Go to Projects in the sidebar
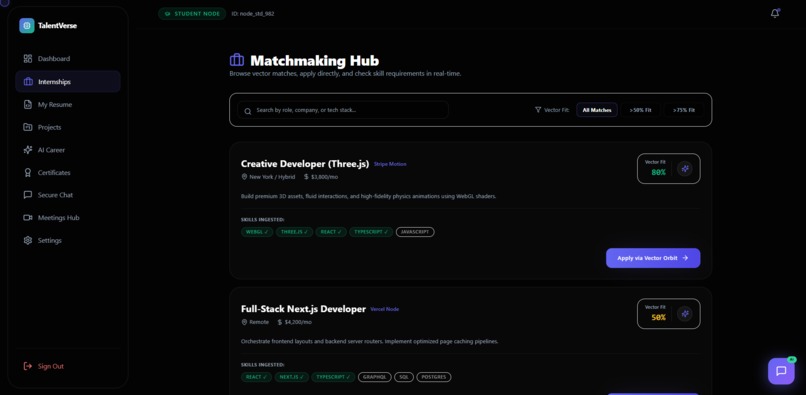806x395 pixels. (x=68, y=127)
